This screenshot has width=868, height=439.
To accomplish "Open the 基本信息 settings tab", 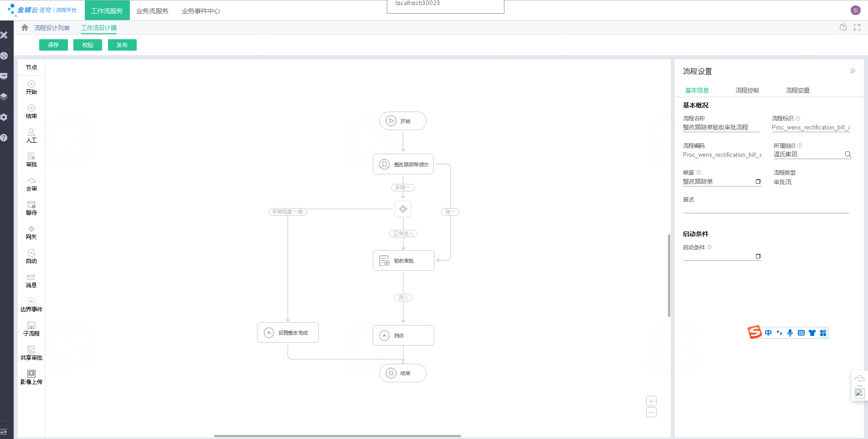I will click(x=697, y=90).
